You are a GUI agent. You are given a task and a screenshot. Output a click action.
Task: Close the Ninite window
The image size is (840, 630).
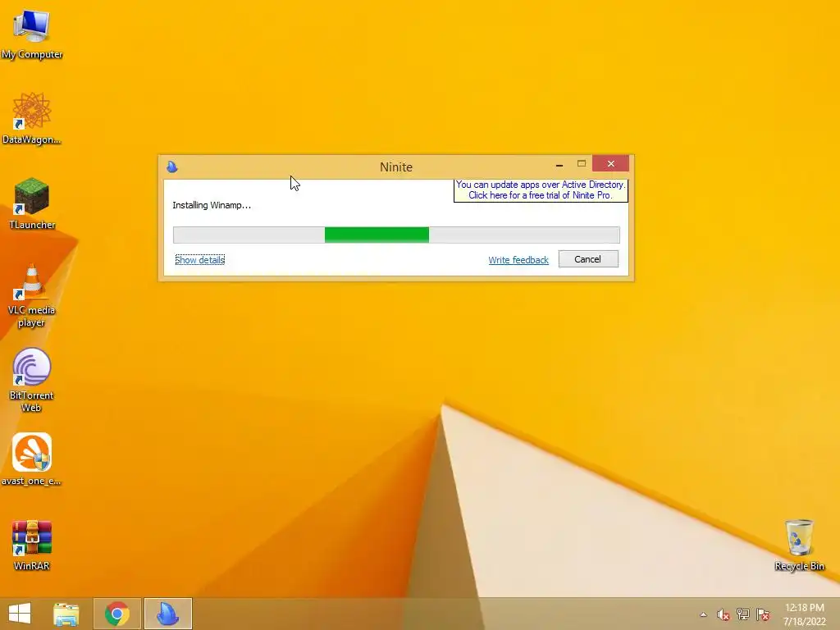[610, 164]
